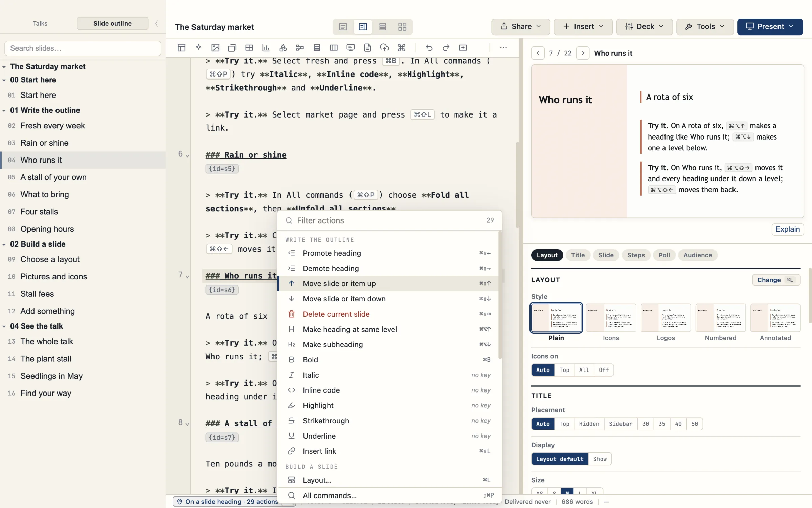Image resolution: width=812 pixels, height=508 pixels.
Task: Open the Tools dropdown
Action: (x=705, y=26)
